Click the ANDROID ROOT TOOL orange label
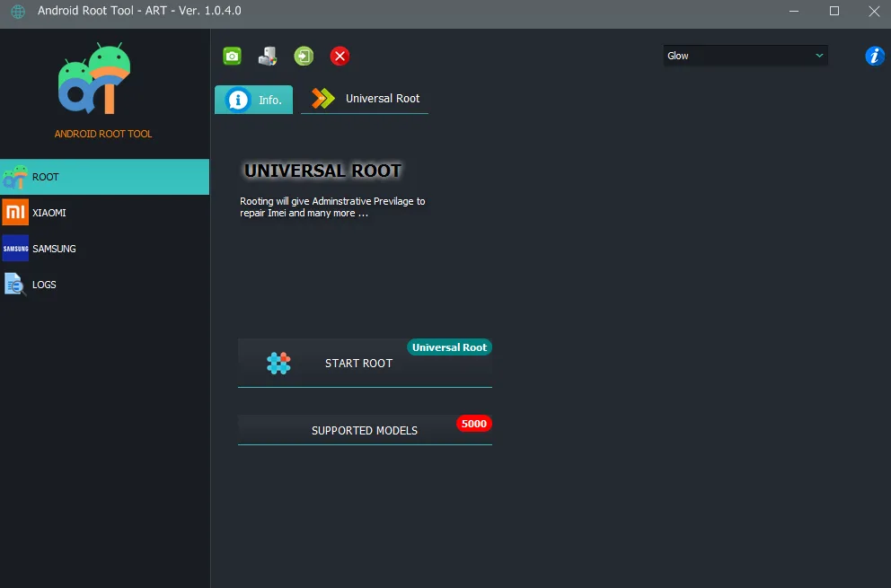The height and width of the screenshot is (588, 891). (103, 134)
